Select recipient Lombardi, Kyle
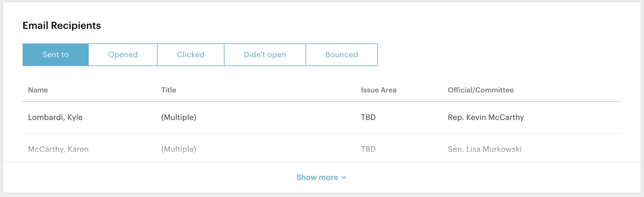 55,117
